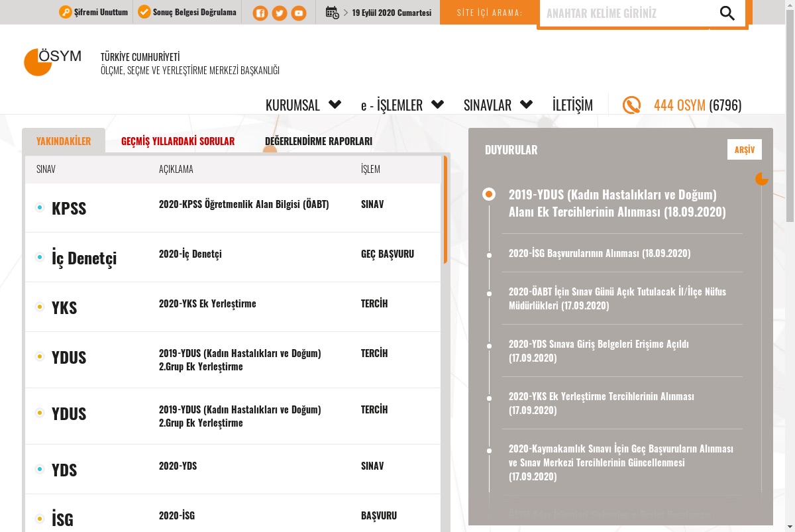Click the key icon for Şifremi Unuttum
The width and height of the screenshot is (795, 532).
tap(65, 12)
